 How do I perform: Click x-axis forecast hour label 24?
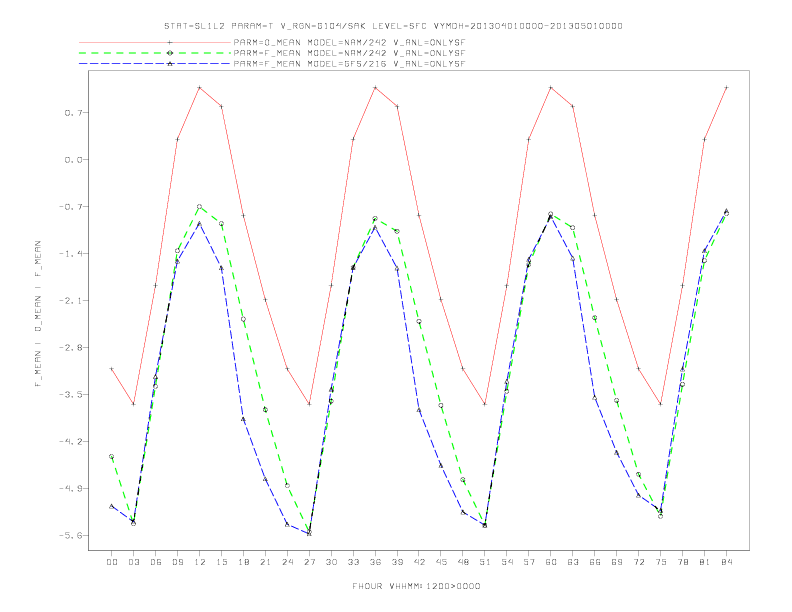click(287, 562)
